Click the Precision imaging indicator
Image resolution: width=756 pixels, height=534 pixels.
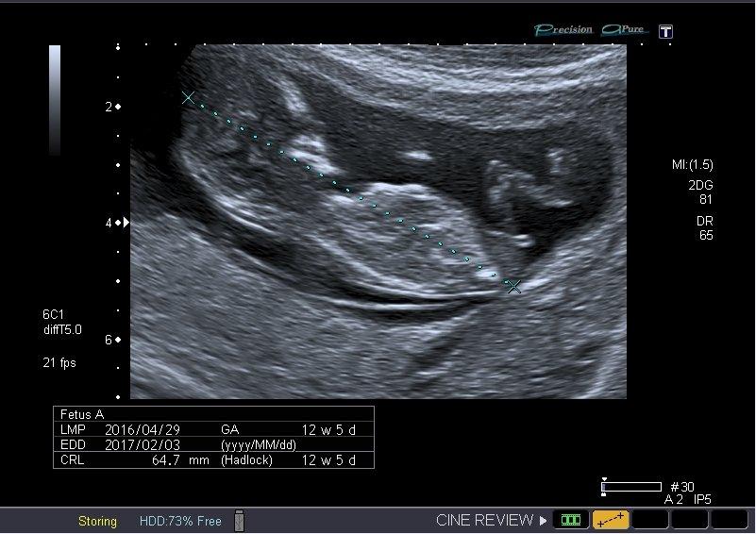point(563,30)
